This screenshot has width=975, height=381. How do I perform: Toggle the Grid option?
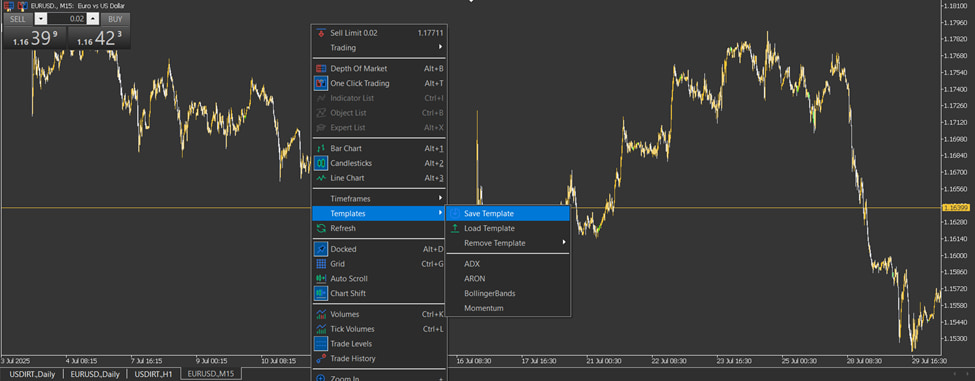[379, 264]
